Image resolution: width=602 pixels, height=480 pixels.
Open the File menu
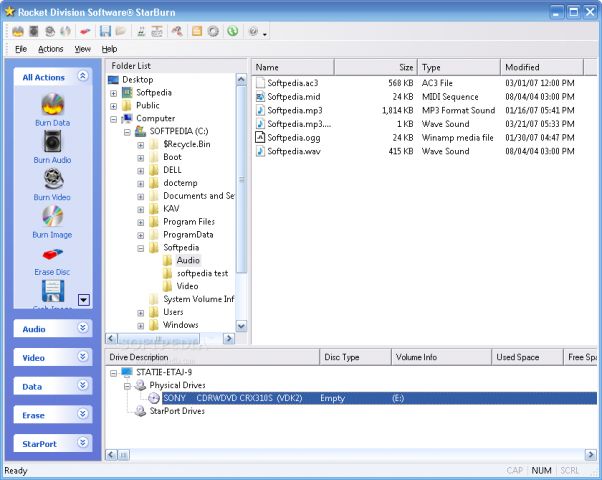21,49
